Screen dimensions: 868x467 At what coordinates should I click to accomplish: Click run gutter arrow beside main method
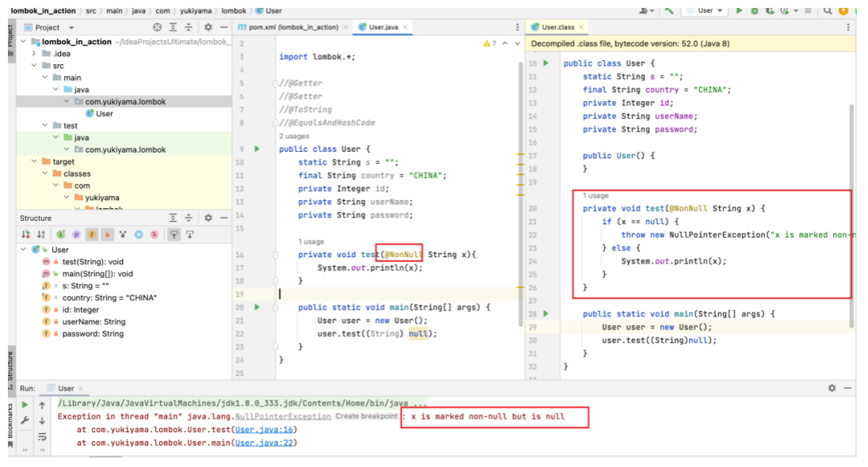(257, 307)
